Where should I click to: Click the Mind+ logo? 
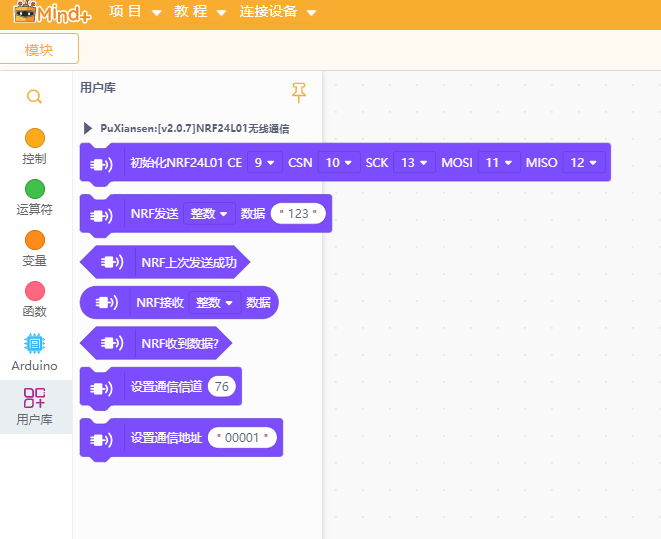[52, 12]
